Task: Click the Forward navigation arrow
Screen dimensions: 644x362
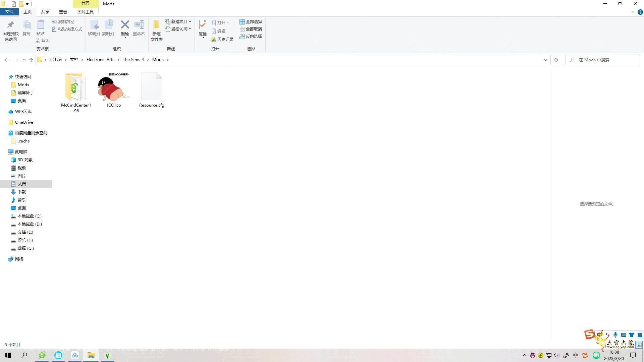Action: (x=16, y=60)
